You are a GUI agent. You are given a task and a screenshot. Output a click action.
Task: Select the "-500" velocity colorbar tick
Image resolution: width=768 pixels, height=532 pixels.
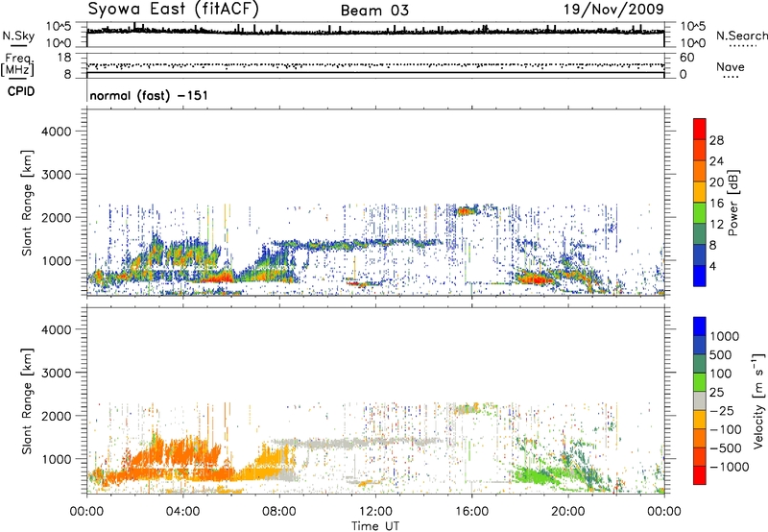[726, 448]
